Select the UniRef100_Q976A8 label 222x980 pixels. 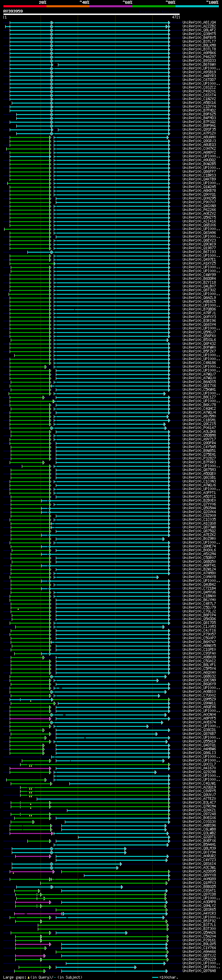pyautogui.click(x=199, y=971)
